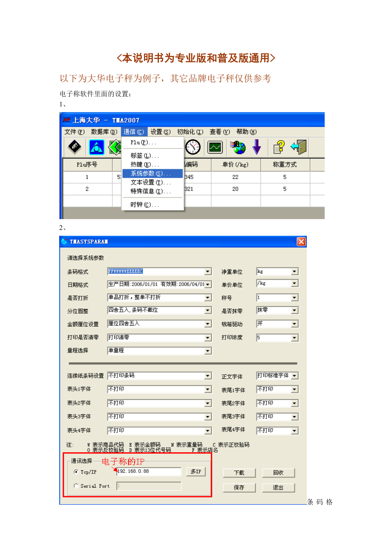The image size is (392, 555).
Task: Click the green waveform monitor icon
Action: 215,147
